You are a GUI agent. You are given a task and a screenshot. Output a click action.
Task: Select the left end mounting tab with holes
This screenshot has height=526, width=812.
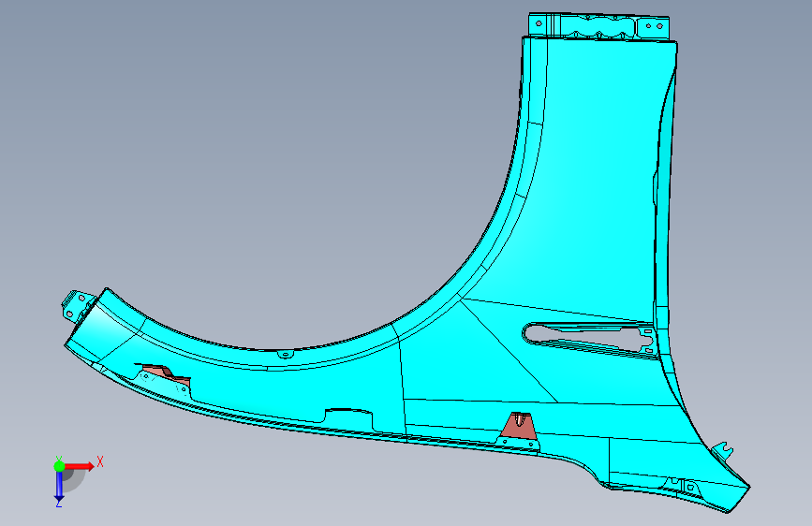click(x=76, y=306)
